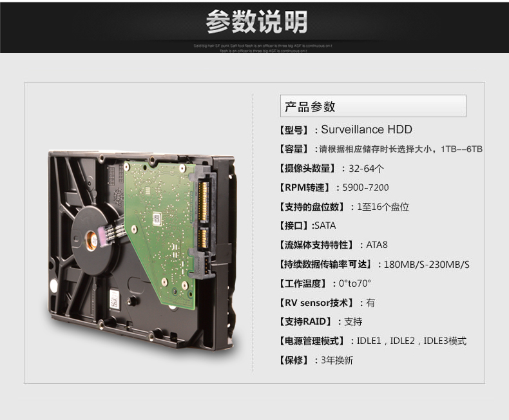Image resolution: width=509 pixels, height=420 pixels.
Task: Click the RV sensor技术 specification line
Action: coord(327,303)
